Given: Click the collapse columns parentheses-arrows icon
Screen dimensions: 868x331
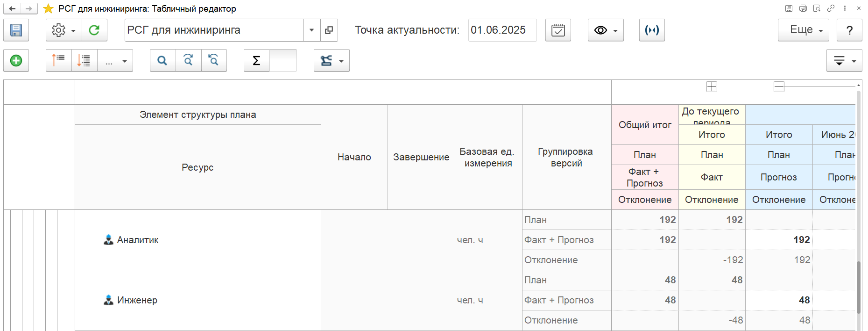Looking at the screenshot, I should (652, 30).
